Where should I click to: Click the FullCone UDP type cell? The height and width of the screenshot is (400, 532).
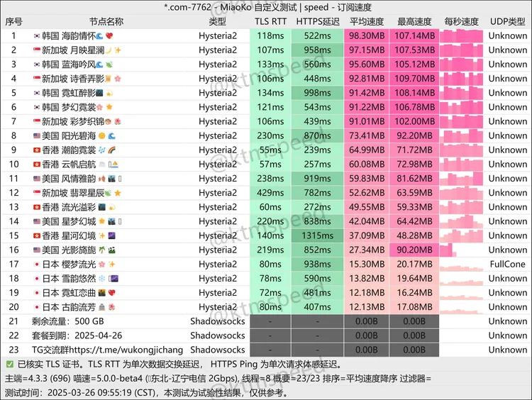pos(507,264)
